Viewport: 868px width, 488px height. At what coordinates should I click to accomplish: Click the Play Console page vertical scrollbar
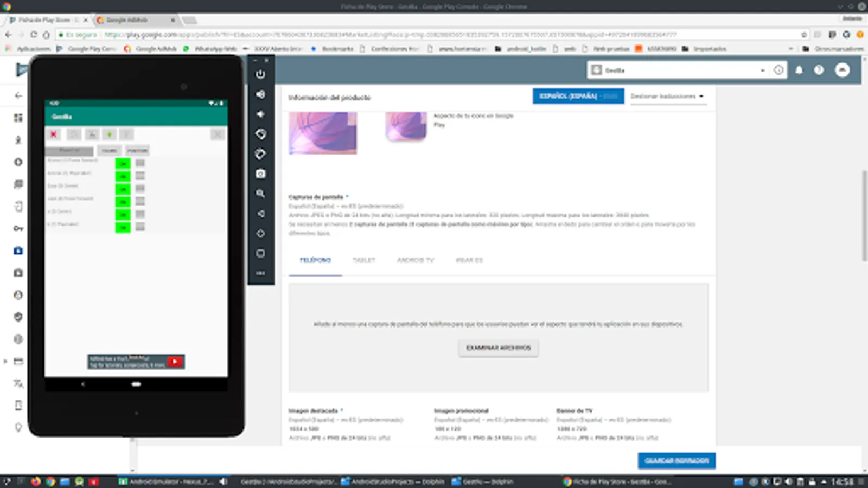point(865,216)
